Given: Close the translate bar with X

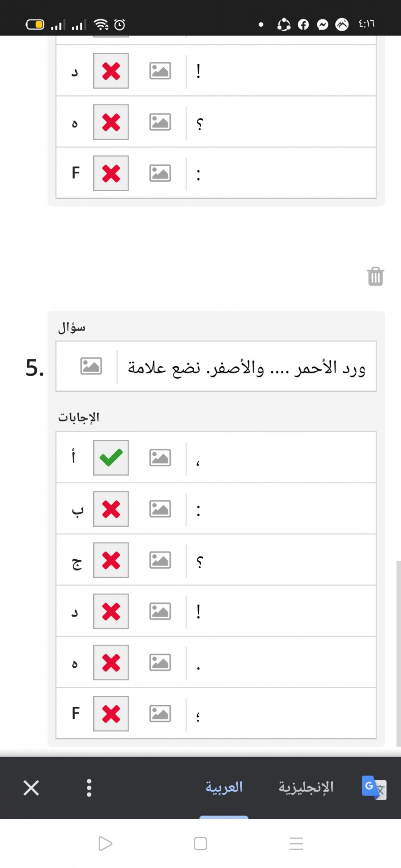Looking at the screenshot, I should (31, 788).
